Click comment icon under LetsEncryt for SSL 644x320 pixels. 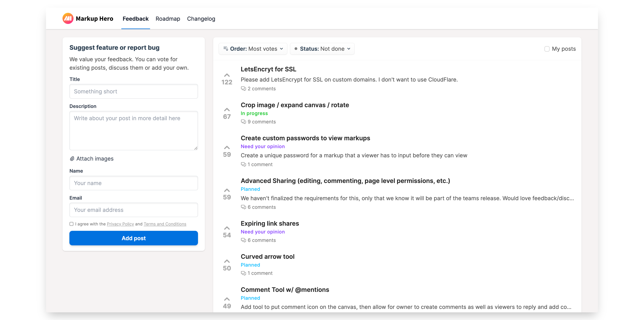pos(243,89)
